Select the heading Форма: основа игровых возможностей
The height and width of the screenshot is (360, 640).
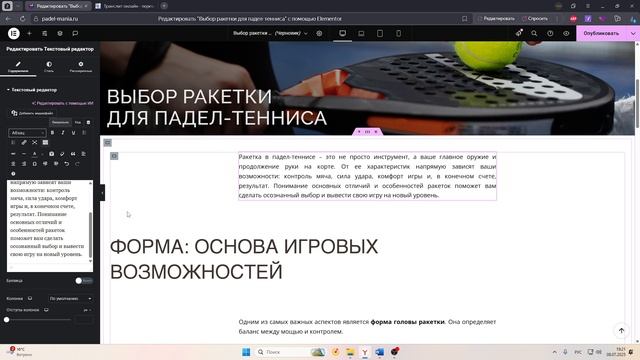pyautogui.click(x=244, y=259)
